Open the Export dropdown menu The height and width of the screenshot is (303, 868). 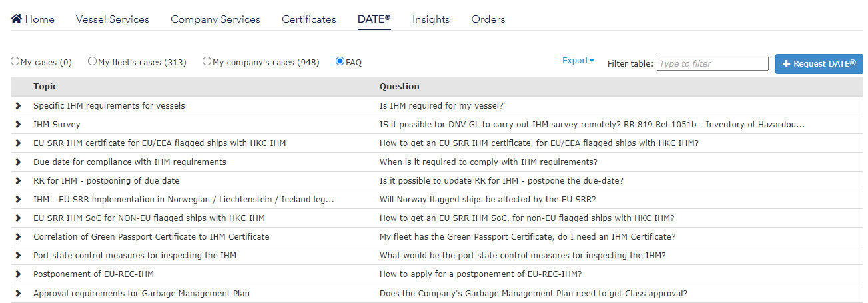point(578,61)
